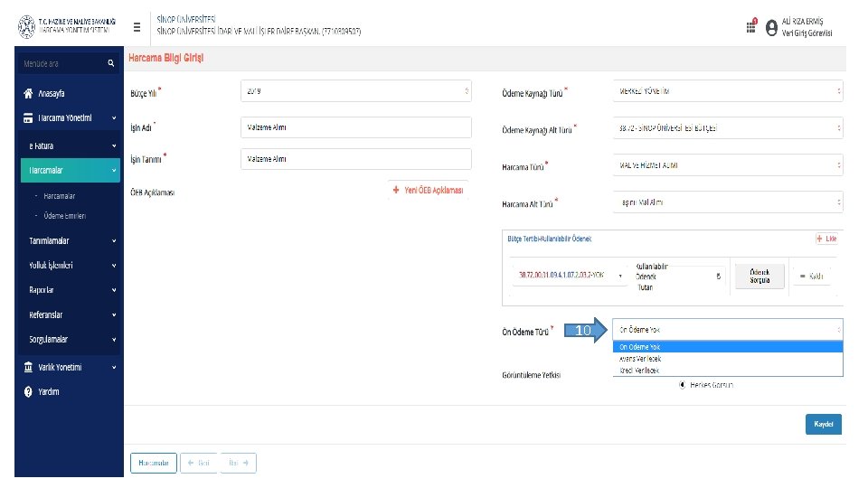The width and height of the screenshot is (868, 488).
Task: Open the Bütçe Yılı dropdown
Action: click(x=356, y=91)
